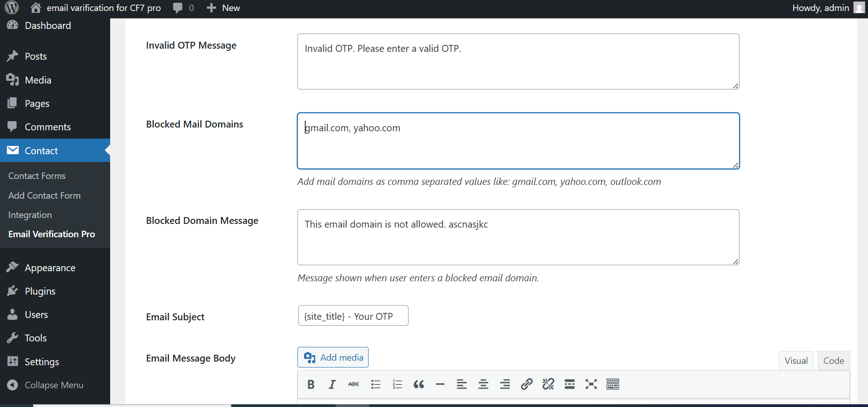This screenshot has height=407, width=868.
Task: Toggle distraction-free fullscreen mode
Action: [x=591, y=385]
